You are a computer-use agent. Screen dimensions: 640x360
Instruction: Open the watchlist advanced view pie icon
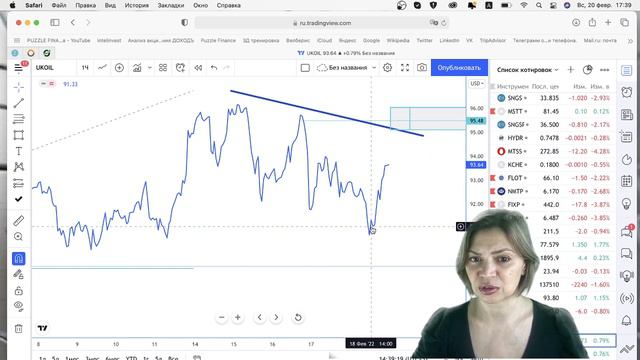tap(587, 70)
